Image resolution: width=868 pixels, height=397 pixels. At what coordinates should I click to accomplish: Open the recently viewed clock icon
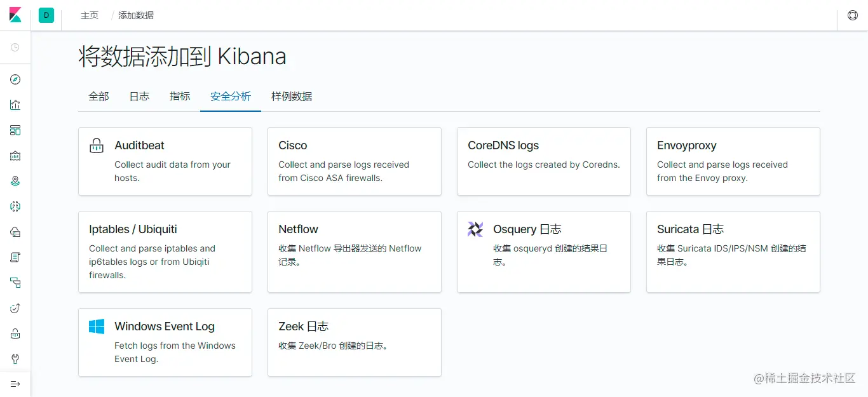[15, 48]
